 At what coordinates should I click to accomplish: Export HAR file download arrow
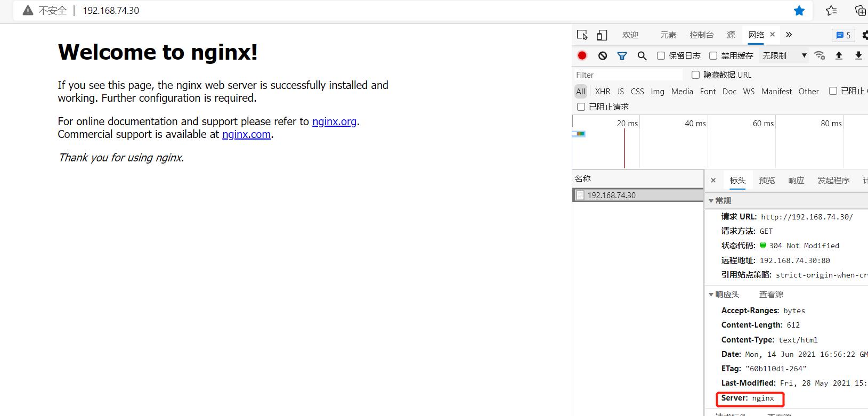[x=858, y=55]
